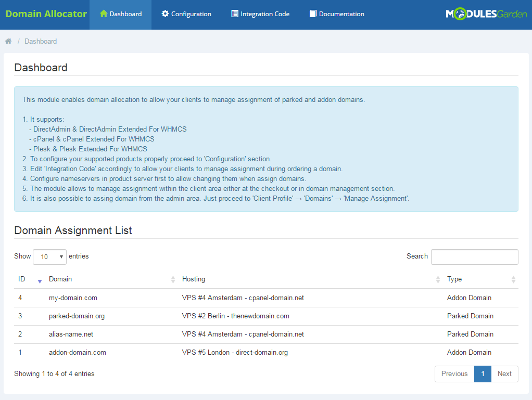The height and width of the screenshot is (400, 532).
Task: Expand sorting options on the Domain column
Action: 173,279
